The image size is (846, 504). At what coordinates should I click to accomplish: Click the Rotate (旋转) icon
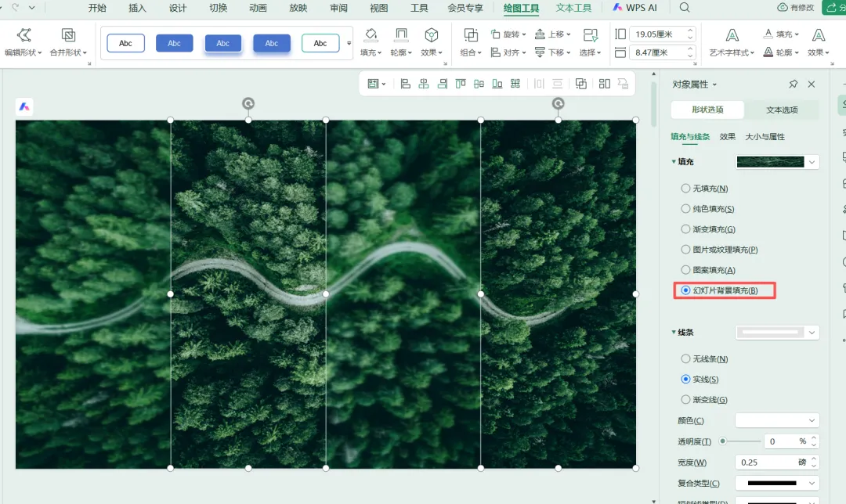[x=495, y=34]
